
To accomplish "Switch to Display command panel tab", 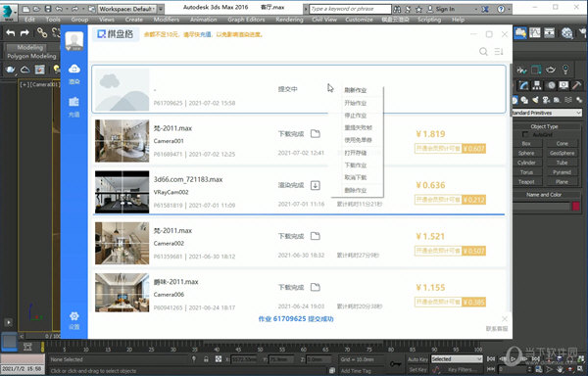I will click(563, 85).
